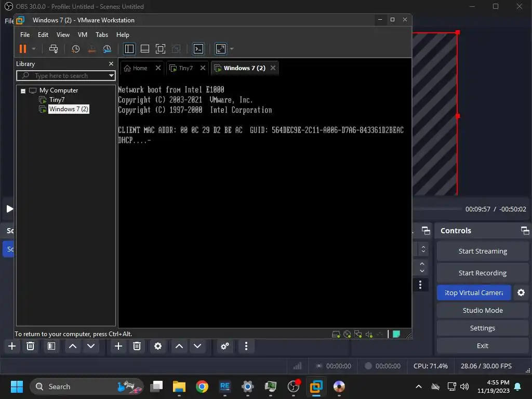The width and height of the screenshot is (532, 399).
Task: Enable Studio Mode in OBS
Action: click(x=483, y=310)
